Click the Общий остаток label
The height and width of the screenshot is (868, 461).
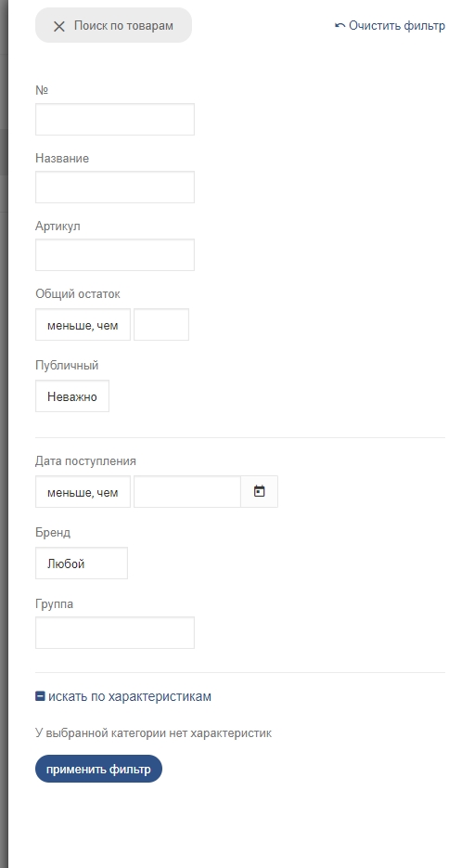point(78,294)
